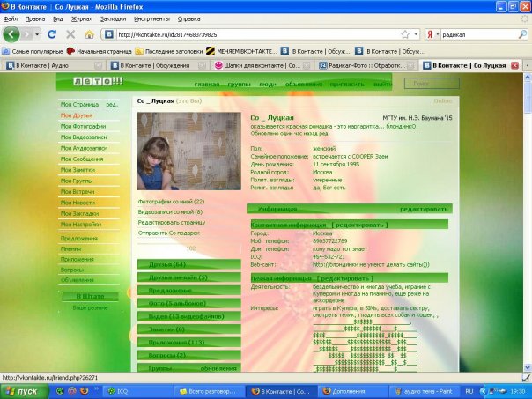Open the Вид menu

tap(58, 19)
